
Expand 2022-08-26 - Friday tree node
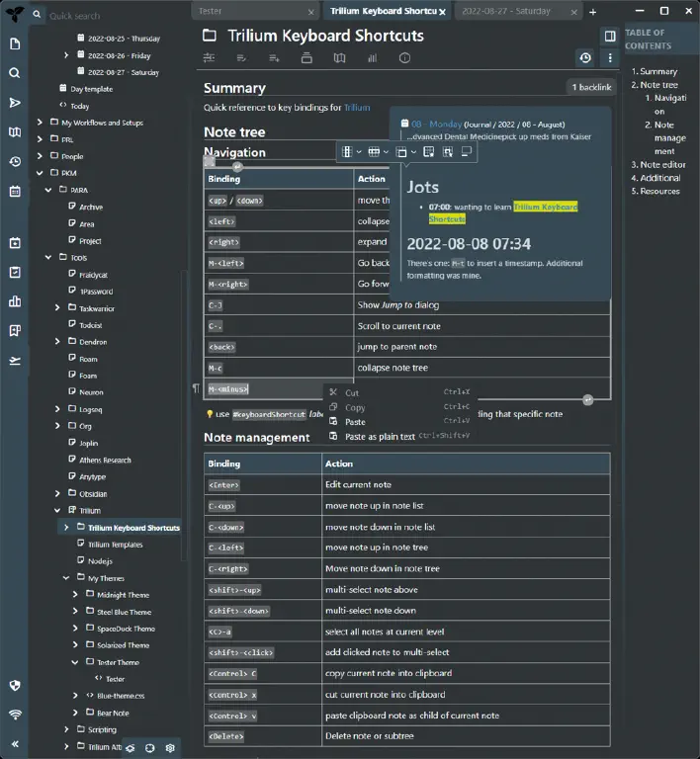click(66, 55)
